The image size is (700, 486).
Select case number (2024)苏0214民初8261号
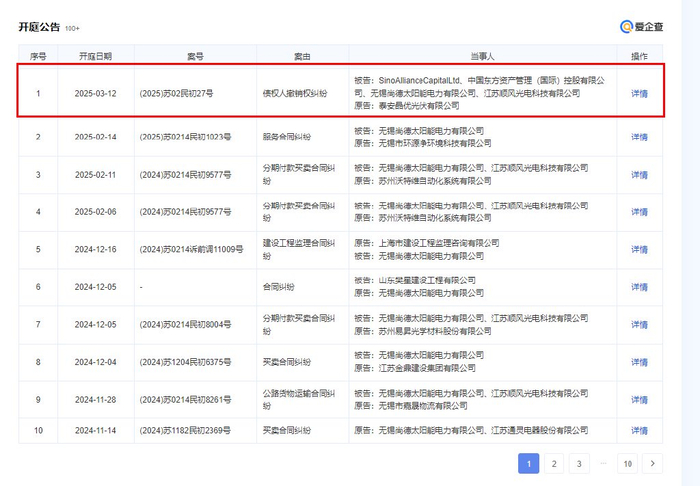tap(185, 399)
